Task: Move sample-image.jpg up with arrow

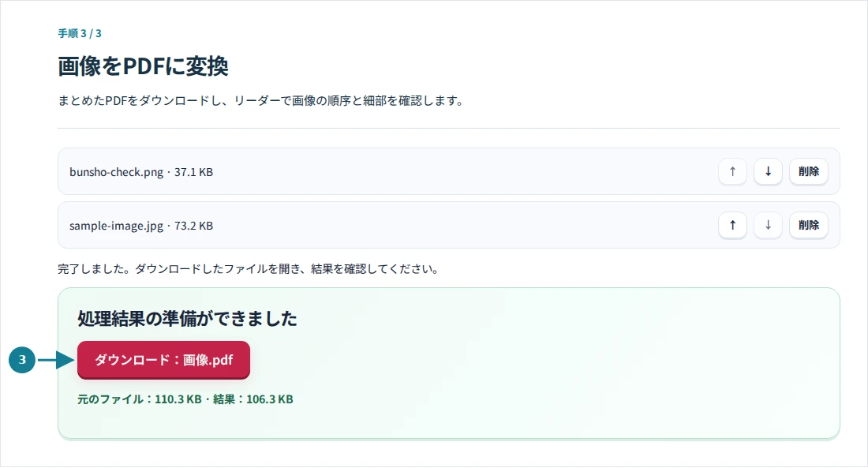Action: coord(732,226)
